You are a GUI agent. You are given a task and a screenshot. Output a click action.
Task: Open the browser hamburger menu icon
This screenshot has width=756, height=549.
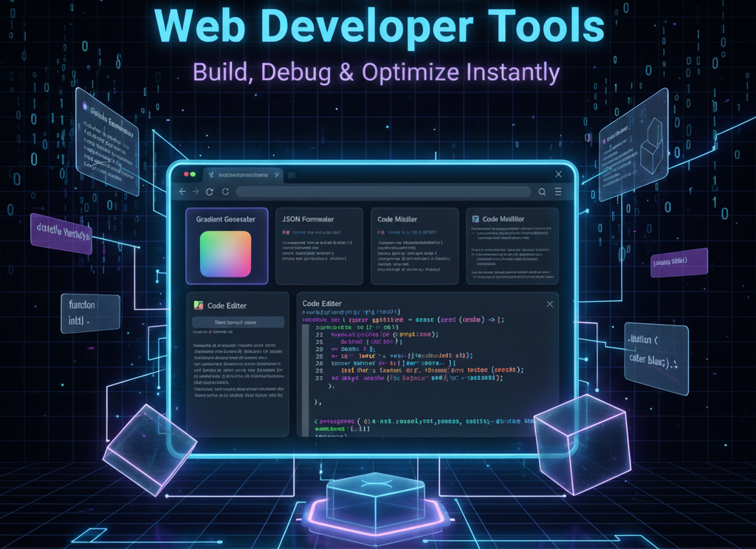point(557,191)
